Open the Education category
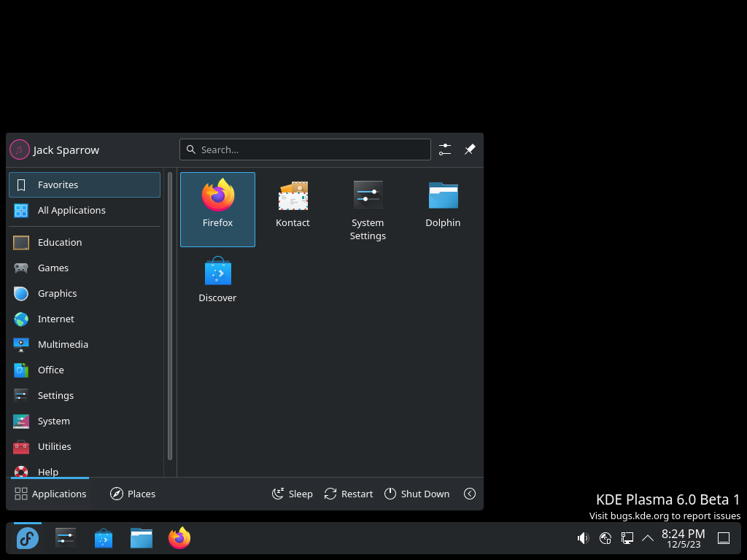 [85, 242]
